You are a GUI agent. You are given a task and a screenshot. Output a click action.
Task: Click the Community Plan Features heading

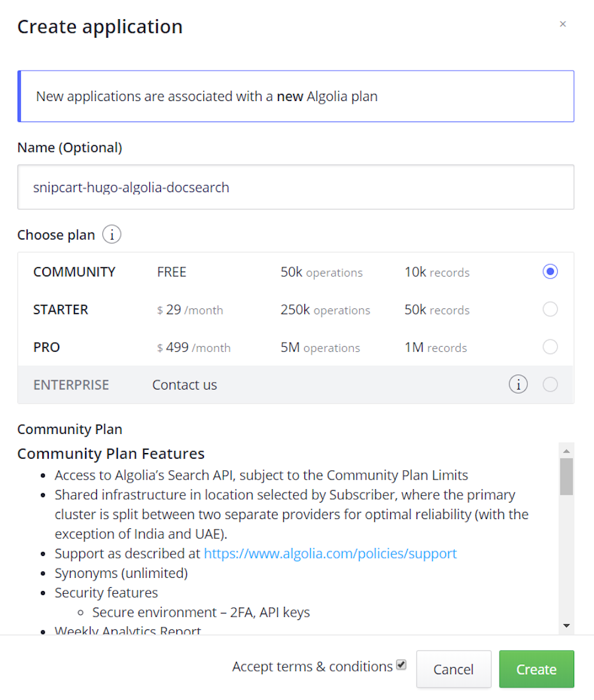click(x=111, y=453)
